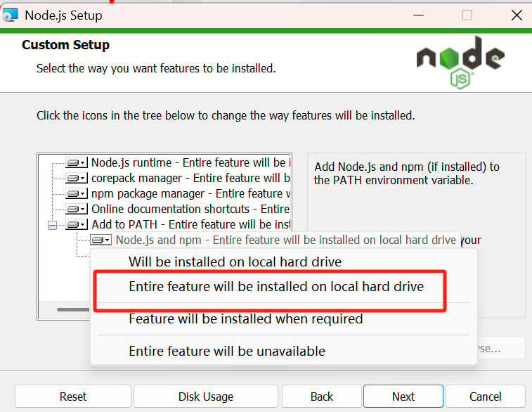This screenshot has width=532, height=412.
Task: Select the Add to PATH tree row text
Action: (x=191, y=225)
